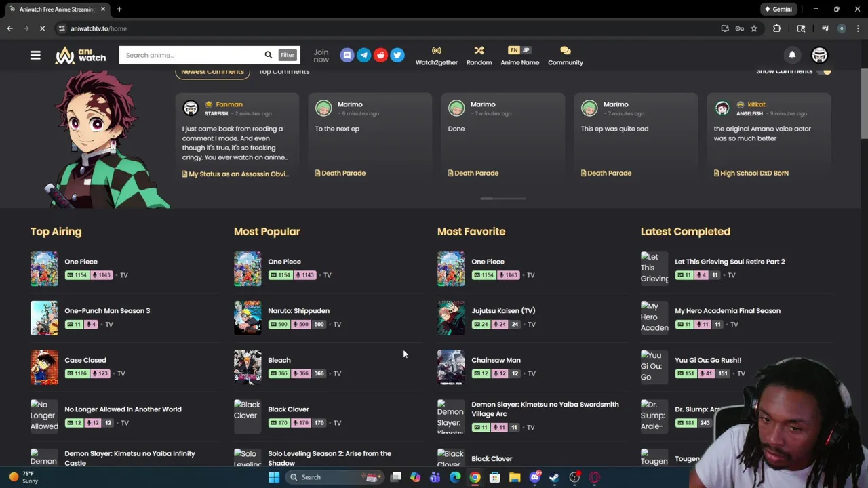
Task: Click the comments carousel scroll indicator
Action: point(503,199)
